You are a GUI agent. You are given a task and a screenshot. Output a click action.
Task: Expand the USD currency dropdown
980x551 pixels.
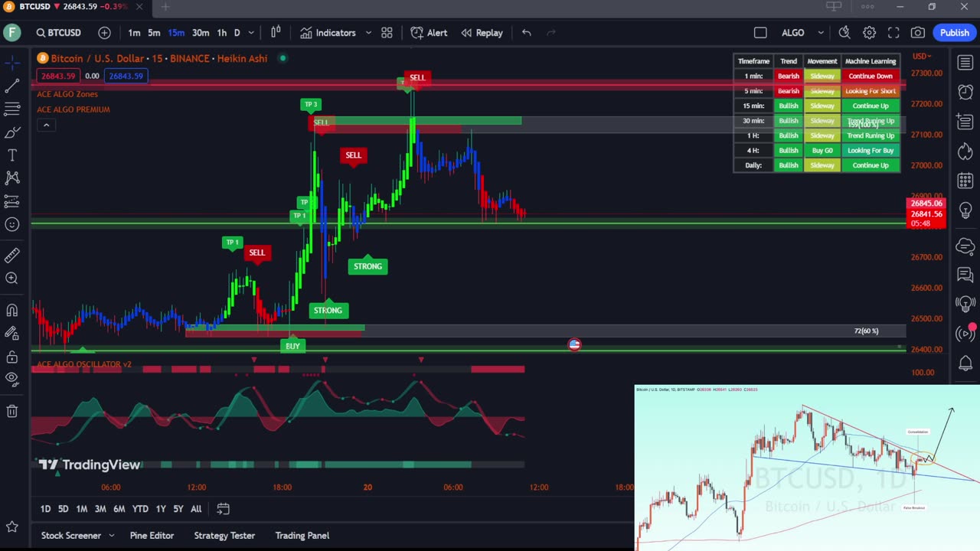click(x=921, y=56)
